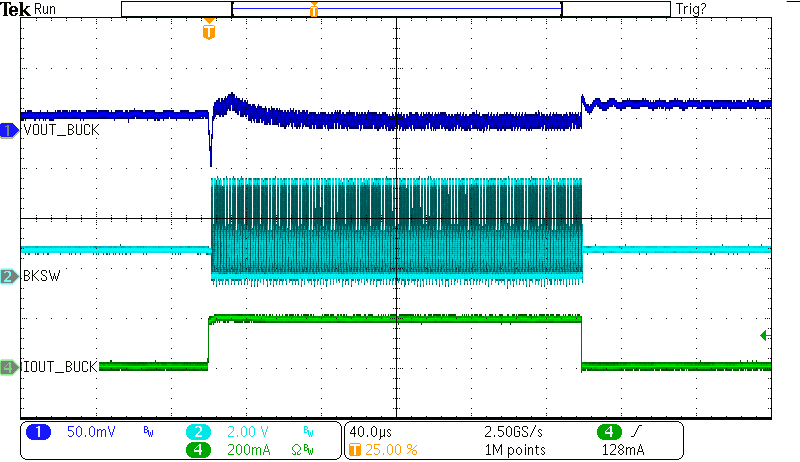The height and width of the screenshot is (462, 800).
Task: Select the blue channel 1 badge in readout
Action: [38, 432]
